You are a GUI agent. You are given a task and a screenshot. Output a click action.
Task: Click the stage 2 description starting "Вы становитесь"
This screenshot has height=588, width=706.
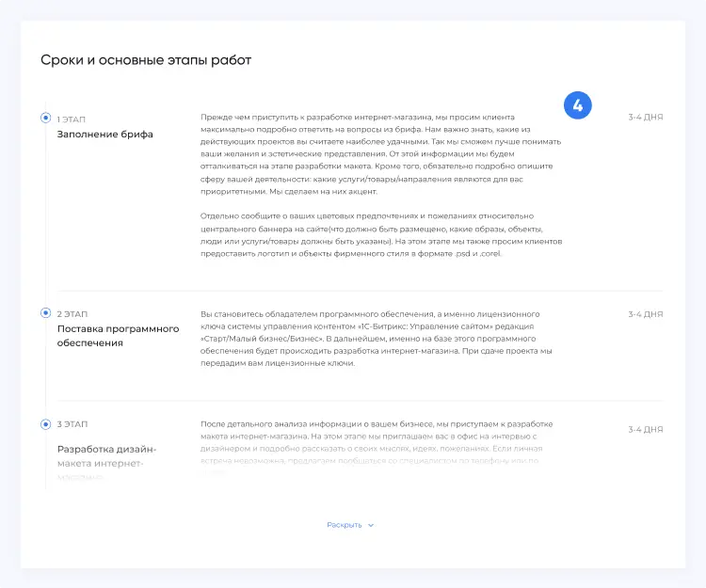[x=377, y=338]
